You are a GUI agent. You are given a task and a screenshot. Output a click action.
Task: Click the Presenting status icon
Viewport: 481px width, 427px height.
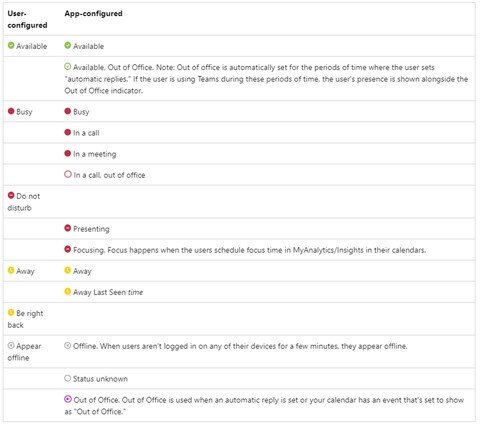point(68,228)
